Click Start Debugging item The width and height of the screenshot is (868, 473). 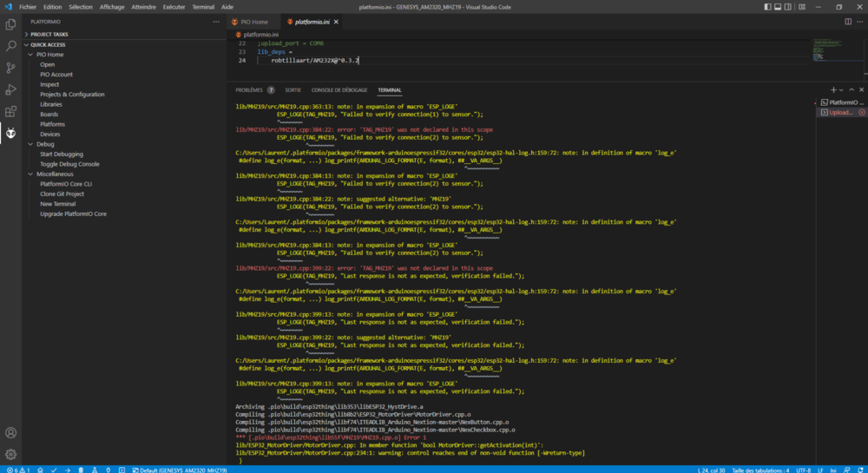(x=62, y=154)
